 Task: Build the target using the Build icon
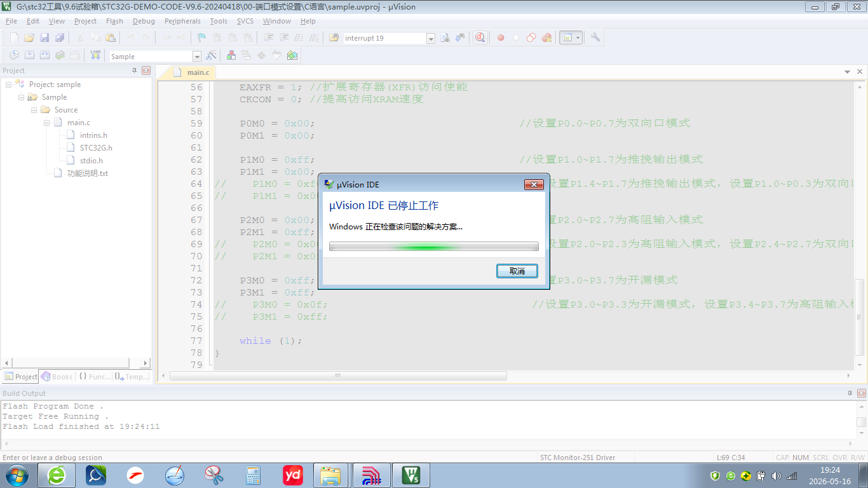point(29,55)
